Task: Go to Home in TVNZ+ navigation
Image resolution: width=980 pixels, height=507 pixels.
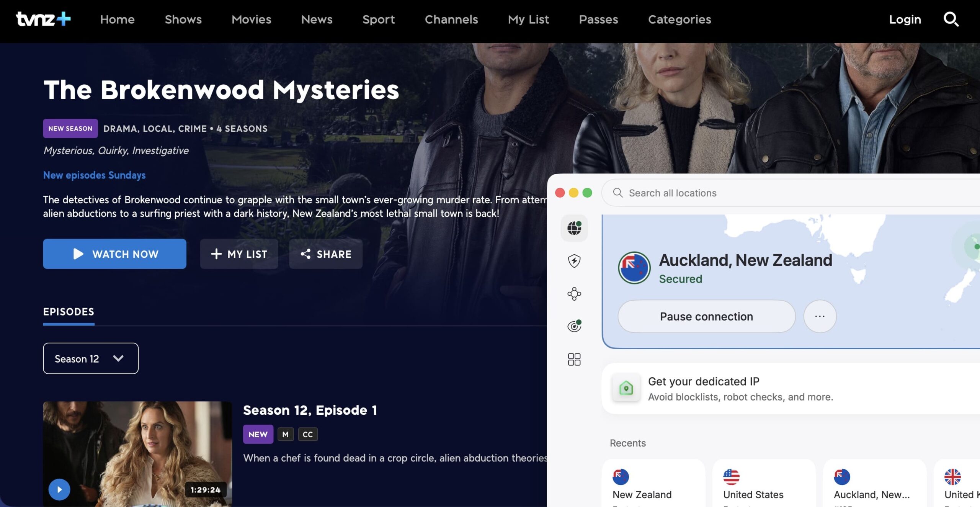Action: tap(117, 19)
